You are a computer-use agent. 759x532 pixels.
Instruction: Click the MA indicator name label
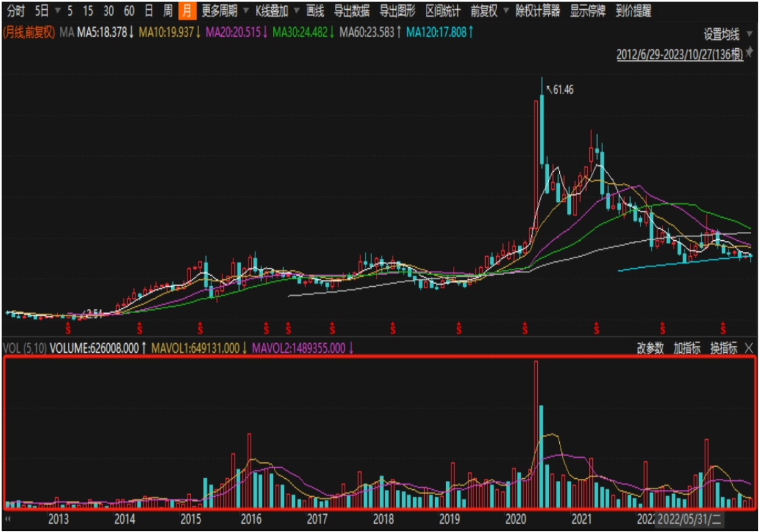click(x=66, y=32)
